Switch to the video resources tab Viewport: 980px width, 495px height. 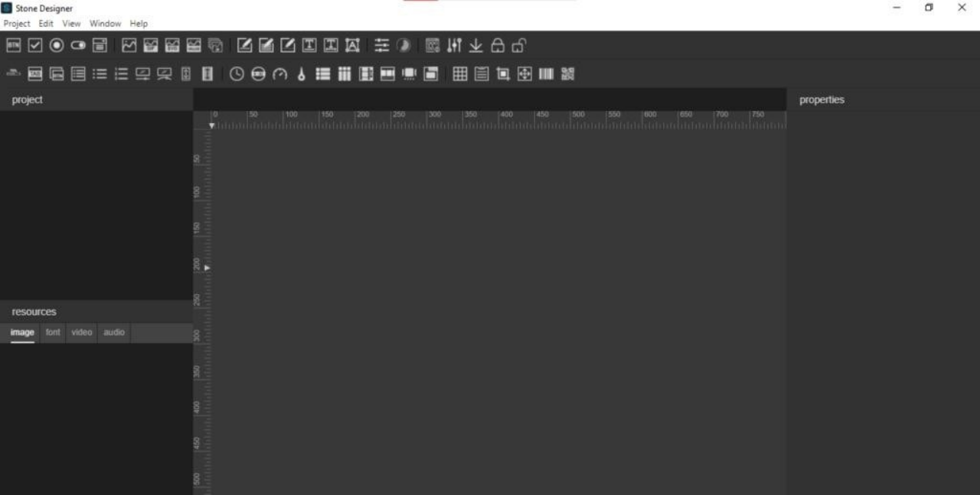click(x=81, y=332)
